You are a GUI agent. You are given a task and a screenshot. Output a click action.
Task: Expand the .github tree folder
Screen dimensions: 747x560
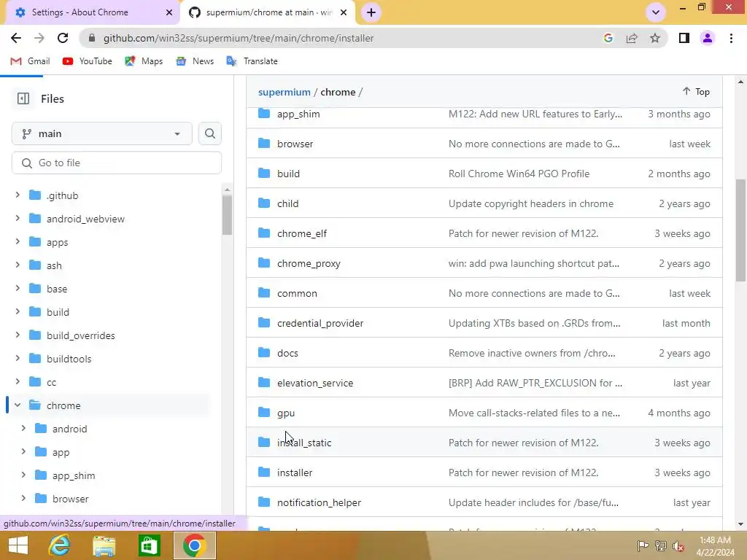(x=18, y=195)
